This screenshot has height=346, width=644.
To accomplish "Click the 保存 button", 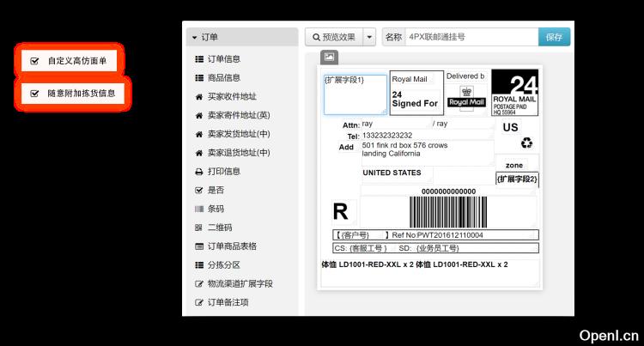I will (x=554, y=38).
